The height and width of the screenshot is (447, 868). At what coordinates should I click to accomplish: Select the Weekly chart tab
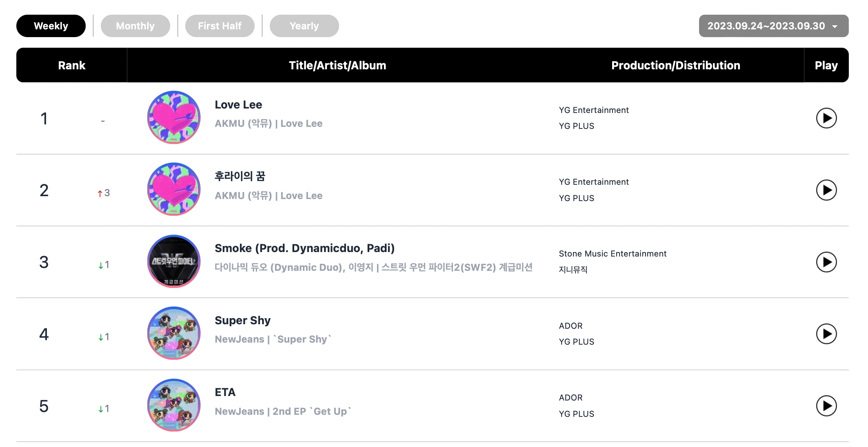51,26
